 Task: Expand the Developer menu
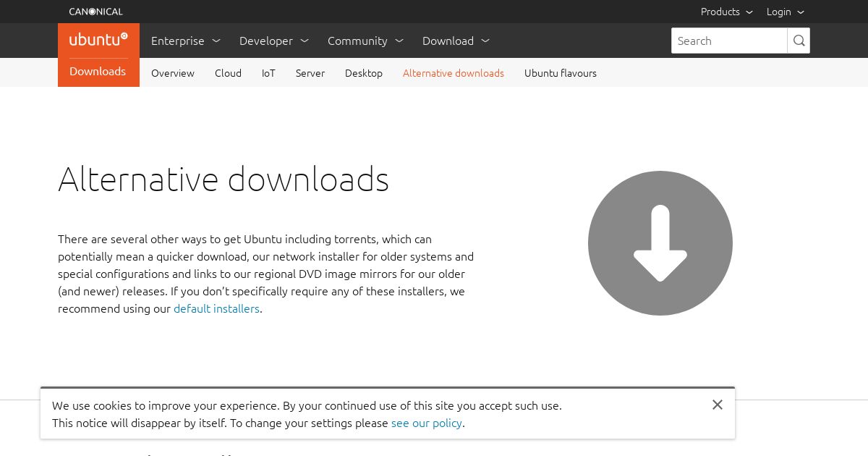(x=274, y=41)
